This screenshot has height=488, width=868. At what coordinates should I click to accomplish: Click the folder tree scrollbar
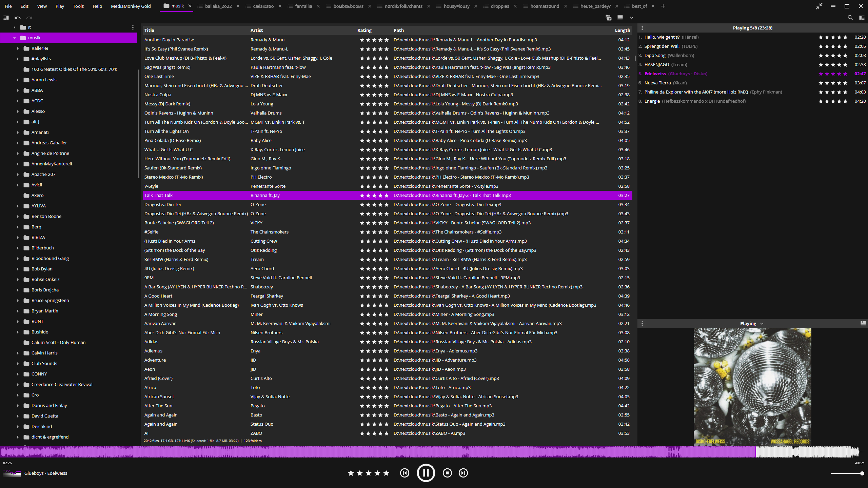(x=139, y=124)
